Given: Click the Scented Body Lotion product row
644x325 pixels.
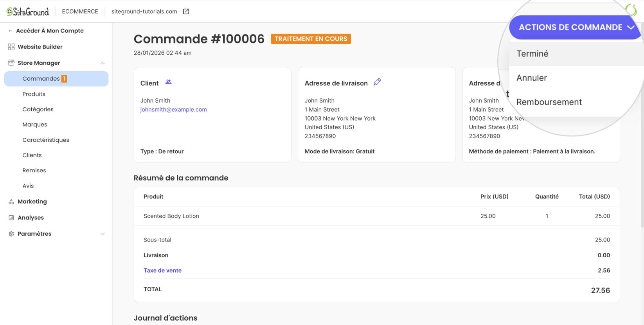Looking at the screenshot, I should point(377,216).
